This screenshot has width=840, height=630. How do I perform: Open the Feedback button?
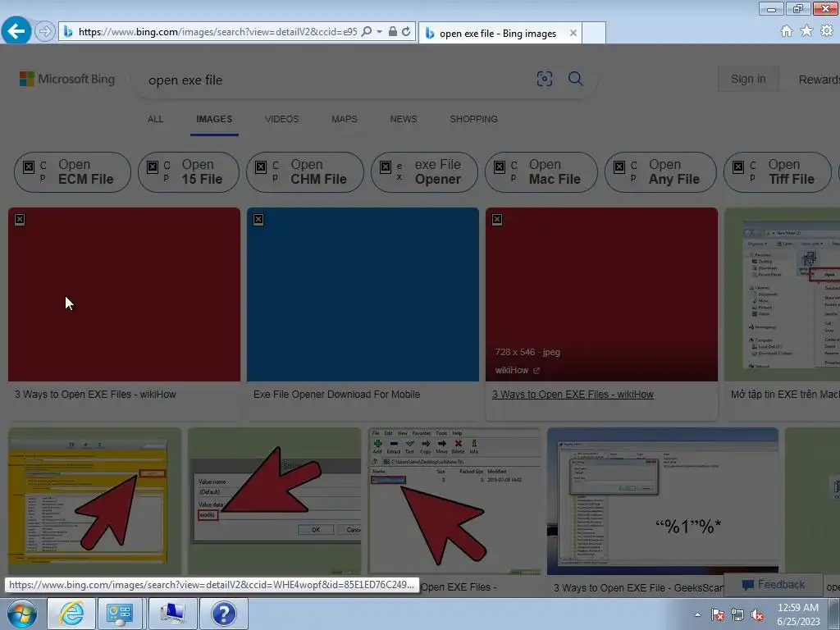coord(773,584)
